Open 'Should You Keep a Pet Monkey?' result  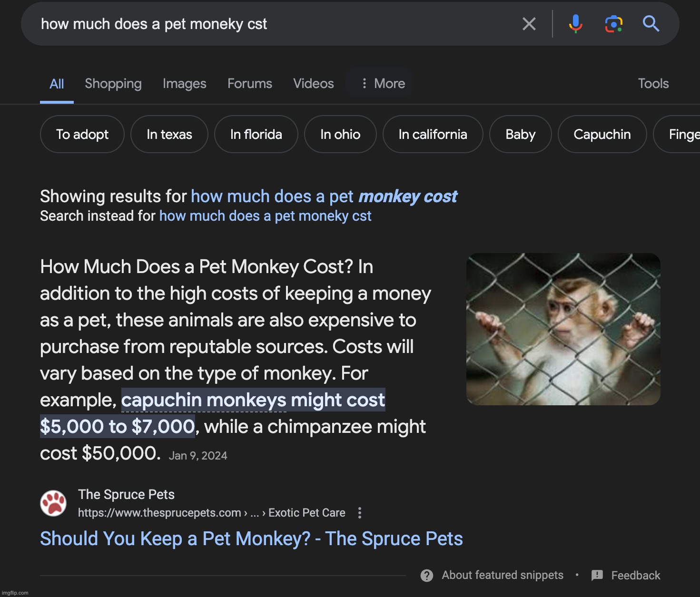click(x=251, y=539)
